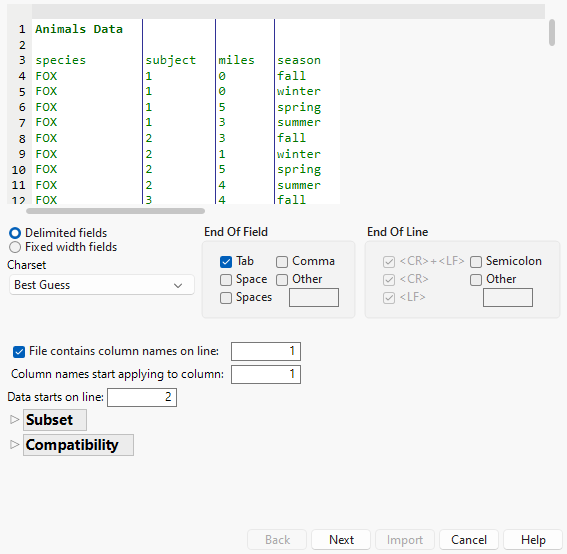Viewport: 567px width, 554px height.
Task: Click the 'Animals Data' text in preview
Action: [x=79, y=29]
